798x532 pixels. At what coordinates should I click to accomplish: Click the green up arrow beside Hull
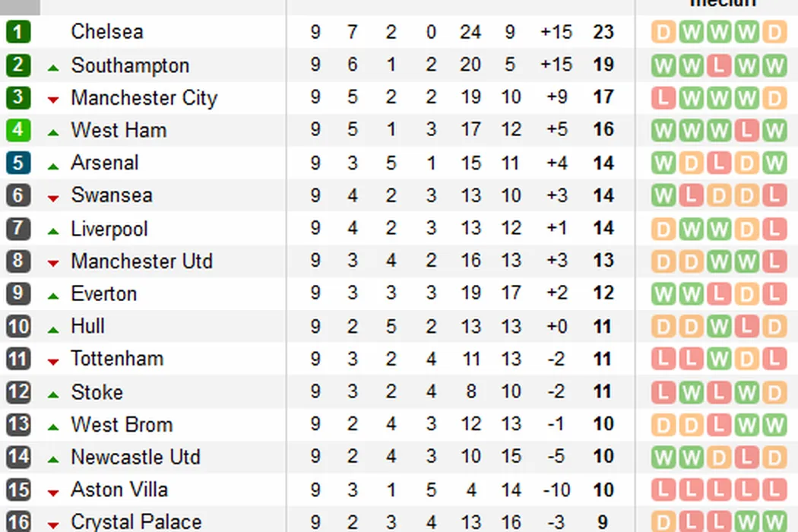pyautogui.click(x=52, y=329)
